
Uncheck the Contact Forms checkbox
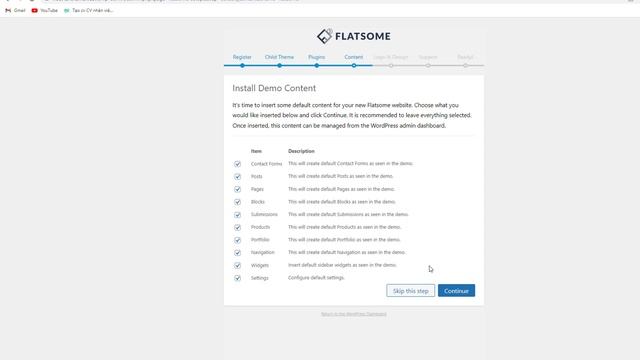(238, 164)
